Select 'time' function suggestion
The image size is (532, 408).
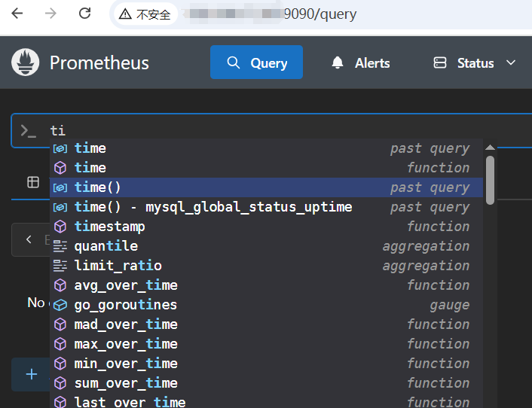point(266,168)
